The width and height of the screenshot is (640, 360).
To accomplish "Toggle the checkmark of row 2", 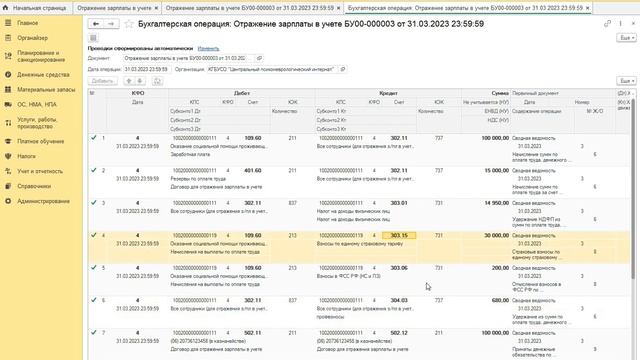I will pyautogui.click(x=94, y=170).
